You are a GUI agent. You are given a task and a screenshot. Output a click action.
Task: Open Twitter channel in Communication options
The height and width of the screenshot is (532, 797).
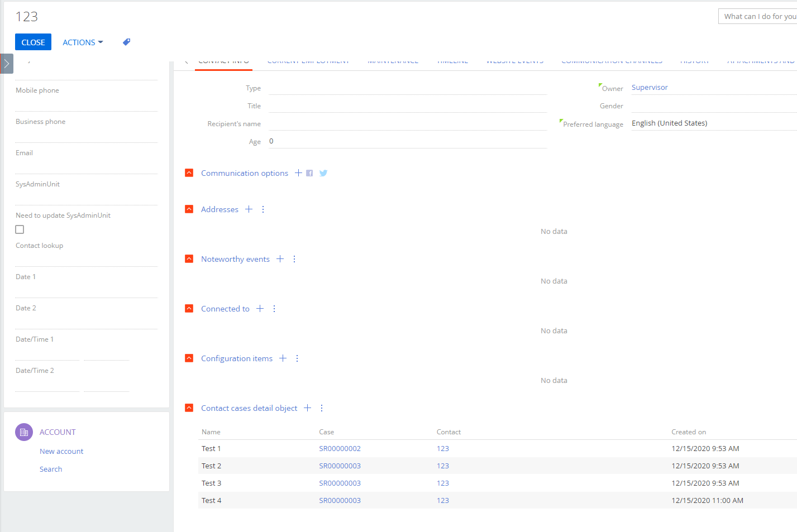(x=323, y=173)
